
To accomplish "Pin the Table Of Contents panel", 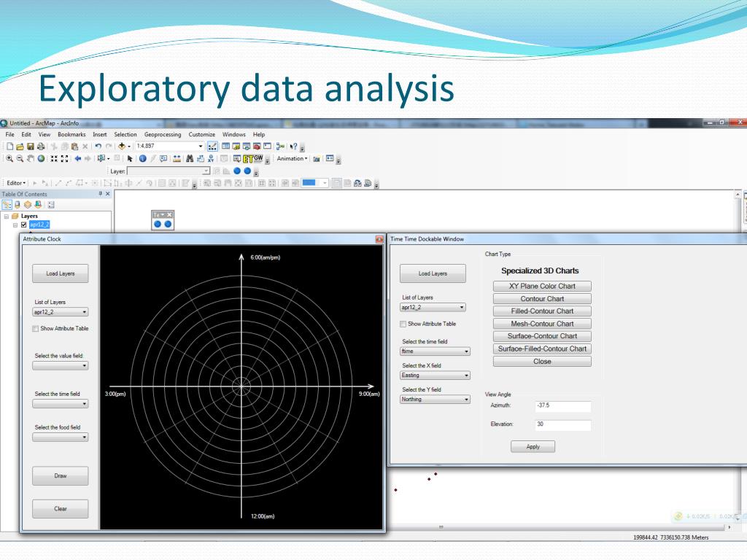I will (x=101, y=194).
